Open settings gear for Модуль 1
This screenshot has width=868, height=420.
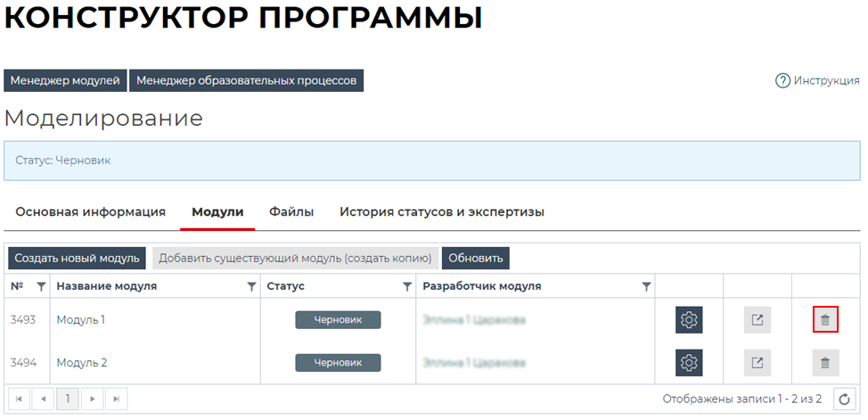[688, 320]
